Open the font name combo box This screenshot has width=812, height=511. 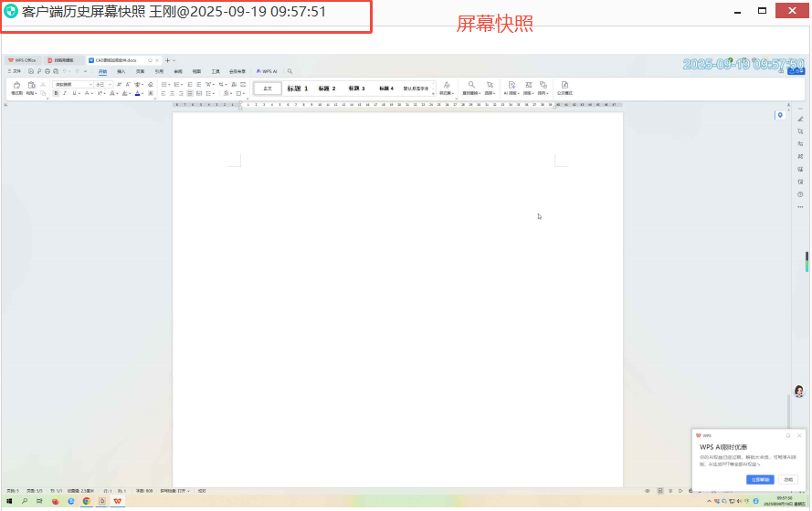[73, 84]
